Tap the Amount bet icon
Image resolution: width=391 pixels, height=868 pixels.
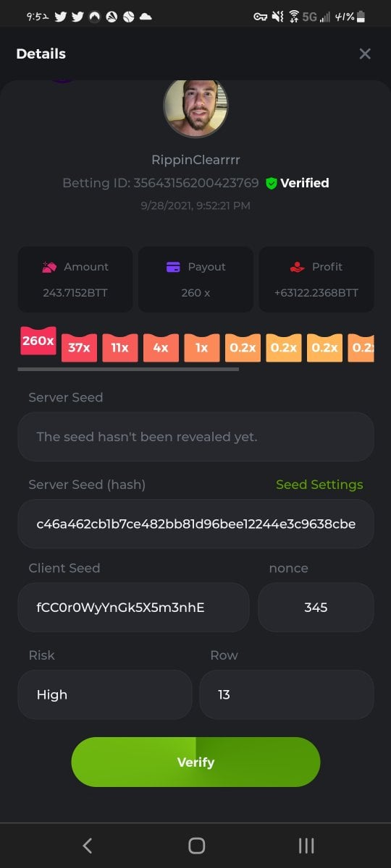[x=49, y=267]
